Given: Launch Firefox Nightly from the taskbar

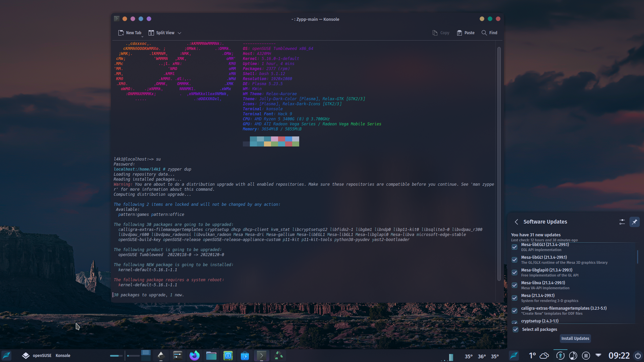Looking at the screenshot, I should coord(195,356).
